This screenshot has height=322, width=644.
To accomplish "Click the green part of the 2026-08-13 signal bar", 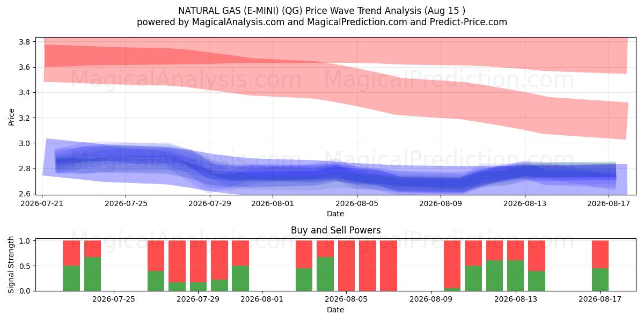I will click(x=515, y=276).
